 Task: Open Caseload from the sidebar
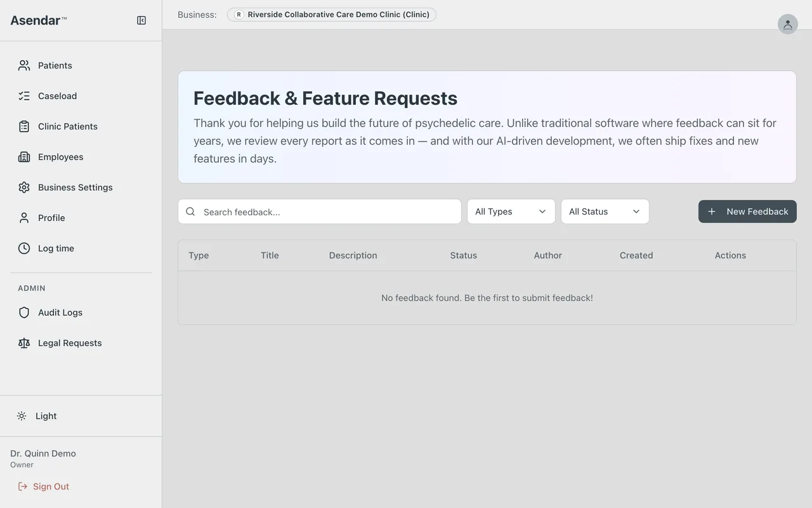click(x=81, y=96)
